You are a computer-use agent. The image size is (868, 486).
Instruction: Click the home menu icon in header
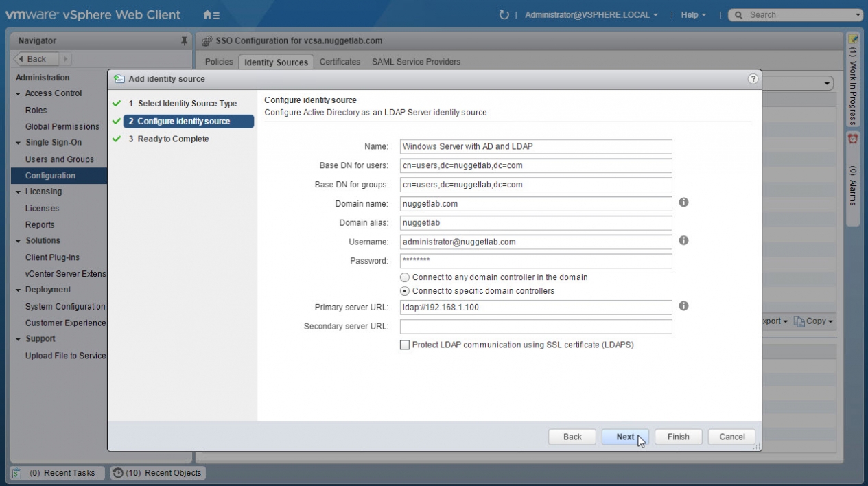[211, 14]
